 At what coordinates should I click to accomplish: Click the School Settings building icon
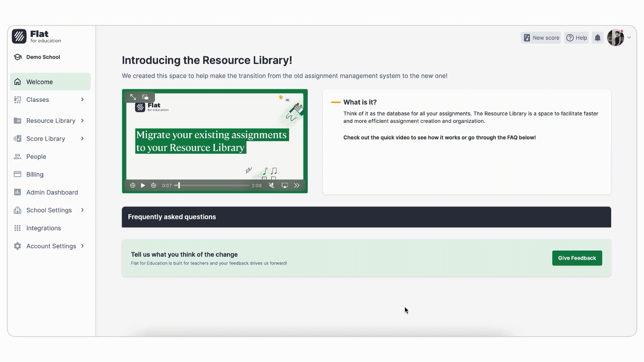click(18, 210)
